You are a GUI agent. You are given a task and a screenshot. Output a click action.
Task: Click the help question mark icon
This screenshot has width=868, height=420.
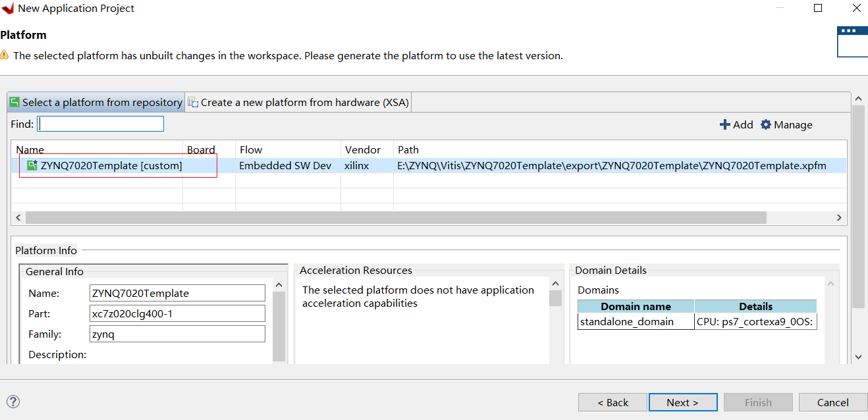pyautogui.click(x=13, y=402)
